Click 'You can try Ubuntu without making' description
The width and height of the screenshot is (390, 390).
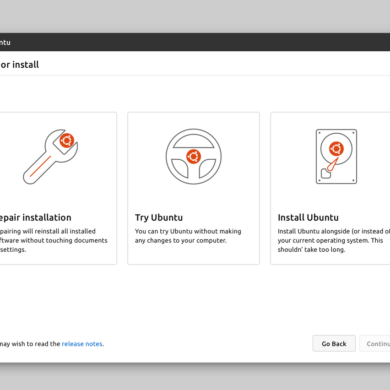pos(188,231)
